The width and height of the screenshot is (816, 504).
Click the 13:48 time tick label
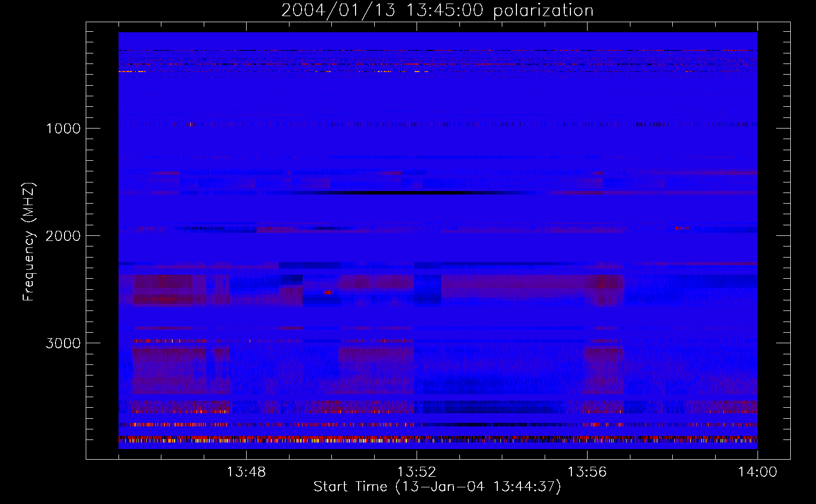pyautogui.click(x=246, y=472)
